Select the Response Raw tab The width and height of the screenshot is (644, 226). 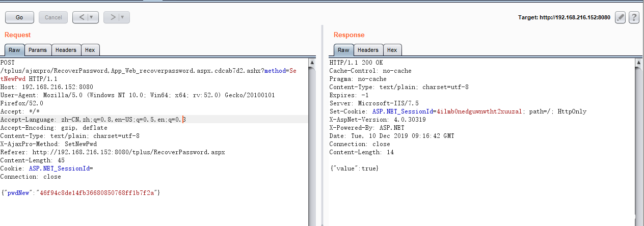(x=344, y=50)
